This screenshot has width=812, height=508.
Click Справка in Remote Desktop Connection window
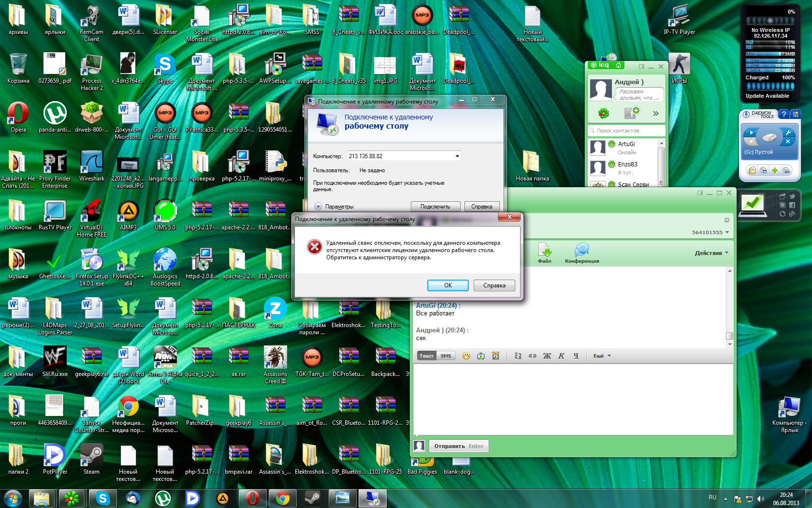482,207
